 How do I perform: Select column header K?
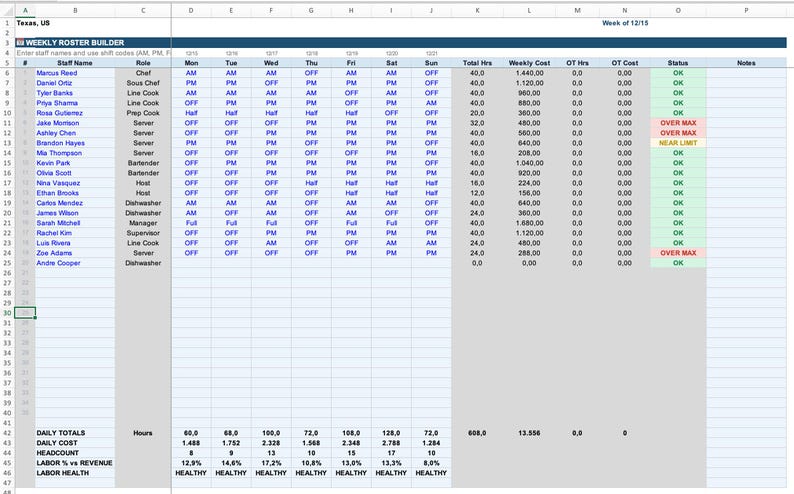tap(477, 10)
